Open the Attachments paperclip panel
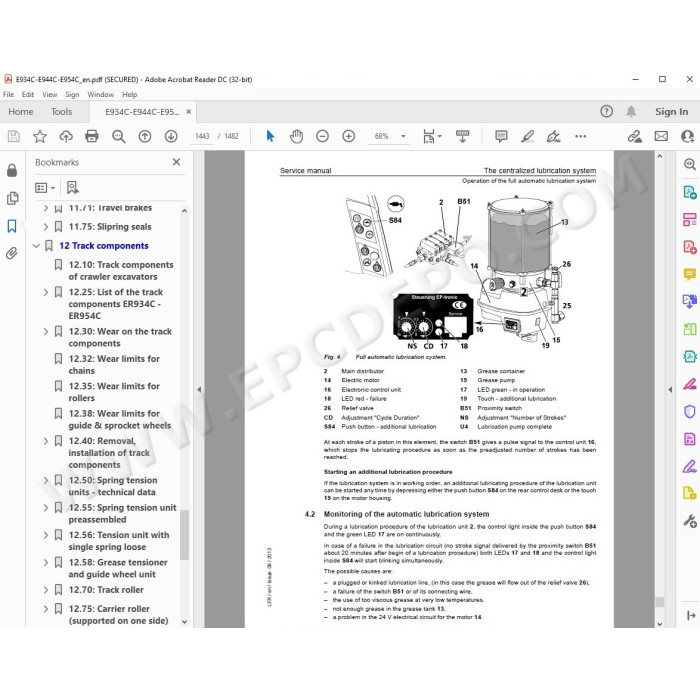700x700 pixels. coord(12,254)
